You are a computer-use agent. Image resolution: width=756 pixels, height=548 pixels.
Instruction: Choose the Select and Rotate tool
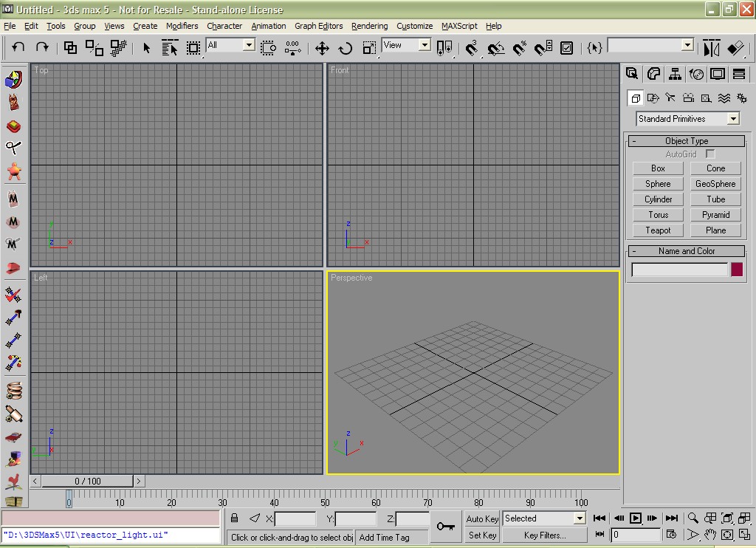coord(346,48)
